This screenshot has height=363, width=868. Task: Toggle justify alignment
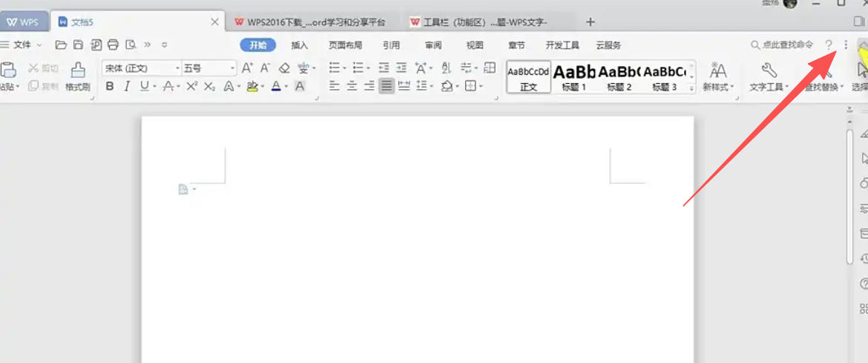tap(387, 86)
